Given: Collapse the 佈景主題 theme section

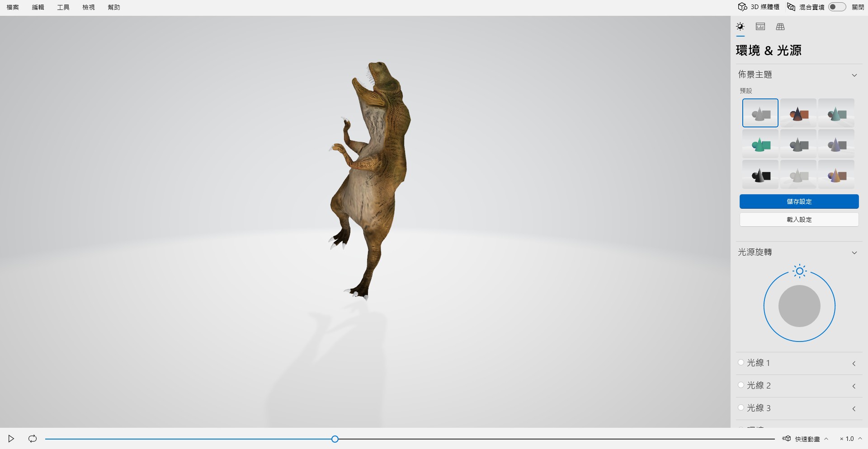Looking at the screenshot, I should tap(854, 75).
